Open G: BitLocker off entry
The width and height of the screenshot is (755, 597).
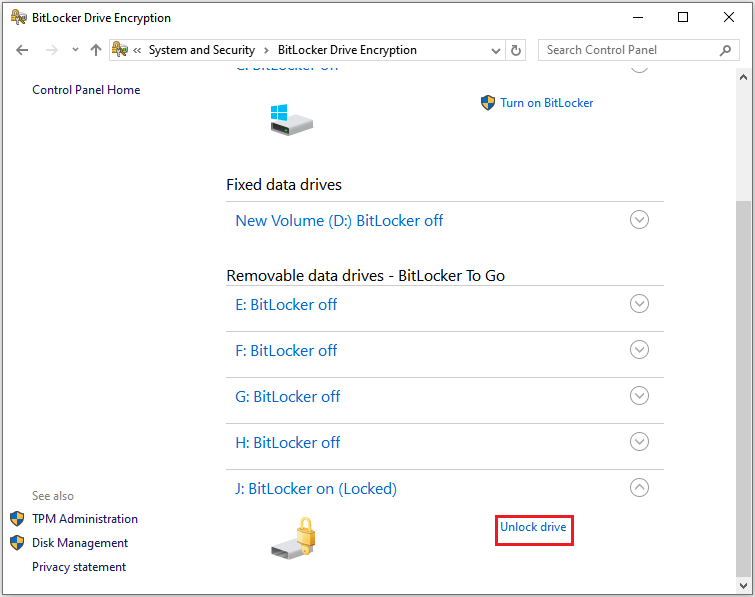pyautogui.click(x=287, y=397)
